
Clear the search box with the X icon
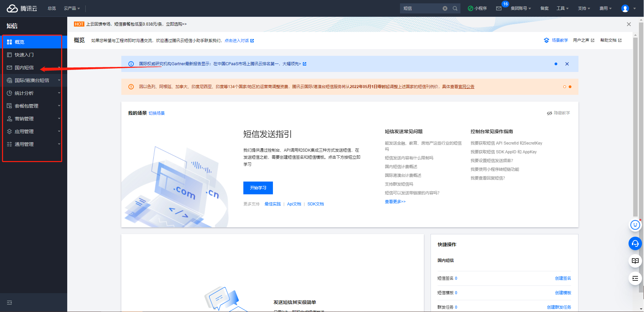445,8
